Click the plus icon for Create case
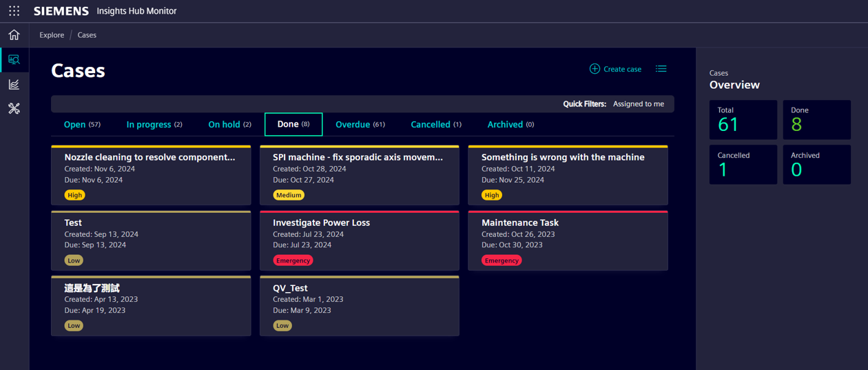 (x=595, y=69)
